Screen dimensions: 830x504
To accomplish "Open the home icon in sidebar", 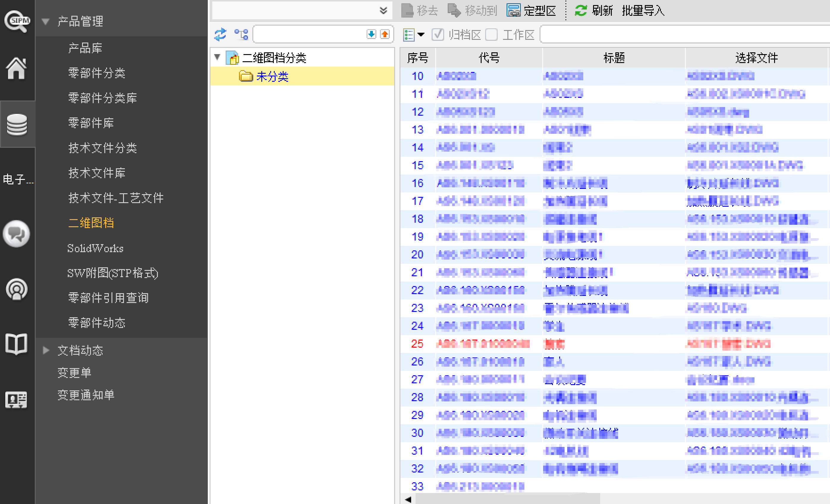I will point(17,68).
